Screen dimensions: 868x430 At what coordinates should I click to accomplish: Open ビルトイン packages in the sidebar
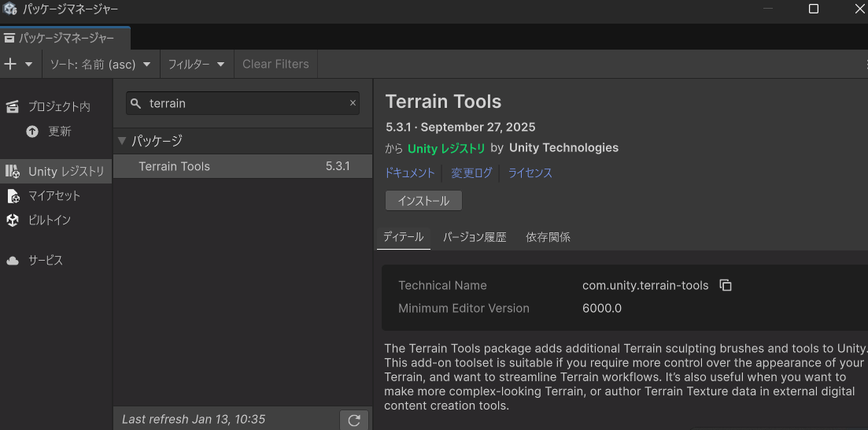pos(49,220)
